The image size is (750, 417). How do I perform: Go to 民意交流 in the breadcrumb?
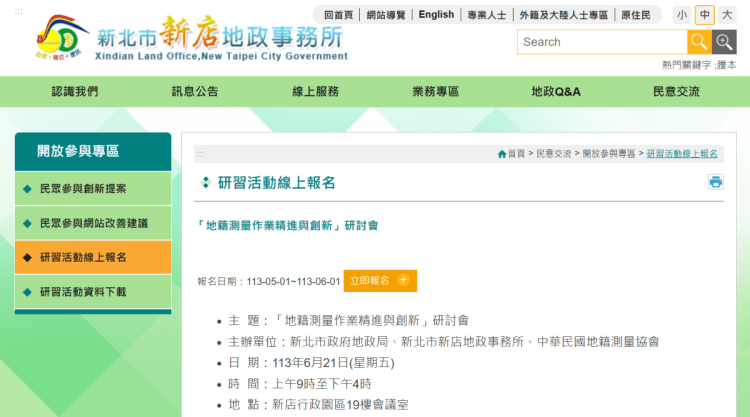point(554,154)
